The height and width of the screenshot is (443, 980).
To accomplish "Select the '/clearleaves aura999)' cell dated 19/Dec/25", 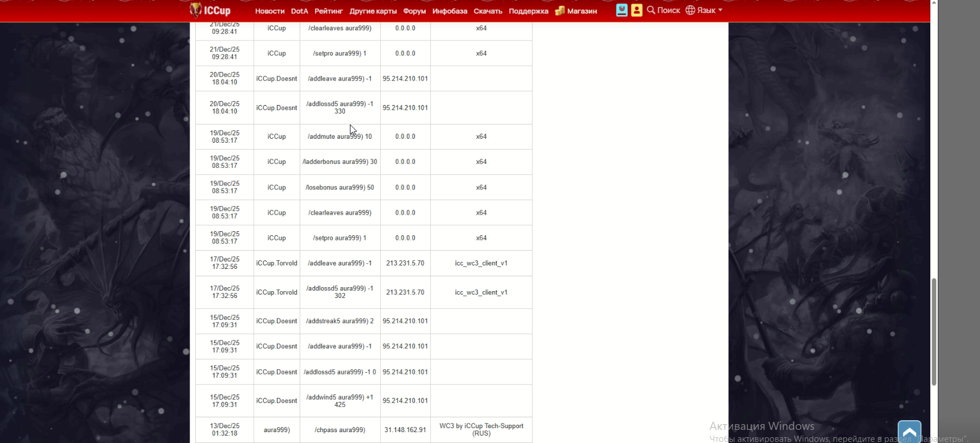I will coord(340,213).
